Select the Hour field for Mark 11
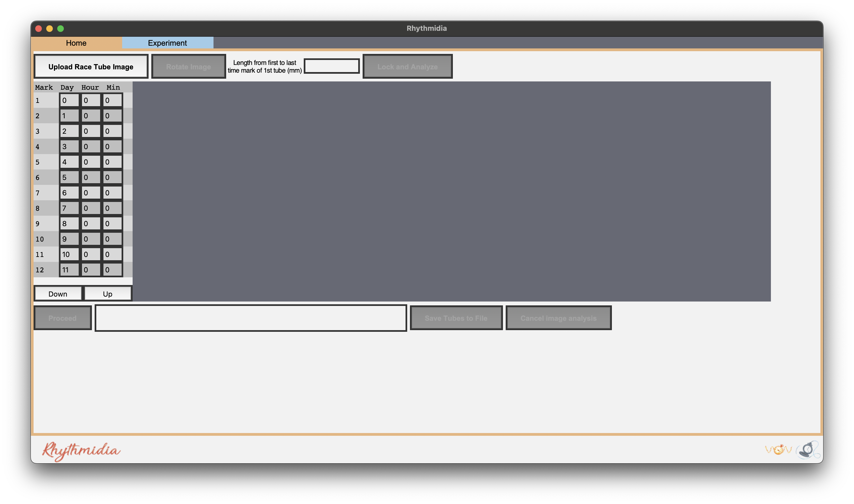The image size is (854, 504). click(x=91, y=254)
